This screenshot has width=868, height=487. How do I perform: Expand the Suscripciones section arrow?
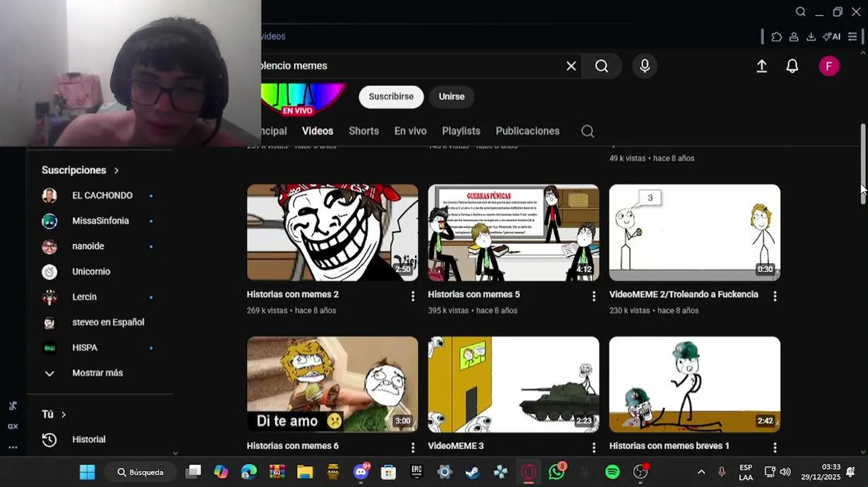pos(116,170)
